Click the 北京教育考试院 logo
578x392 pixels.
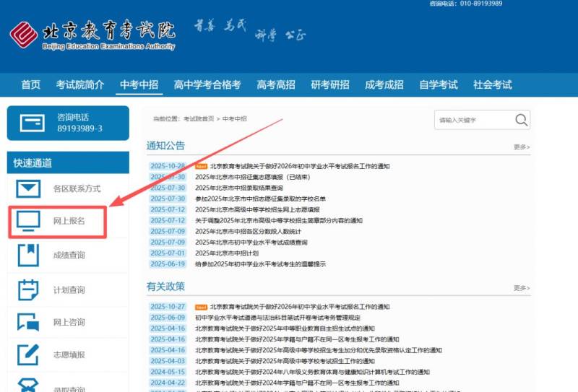coord(92,34)
